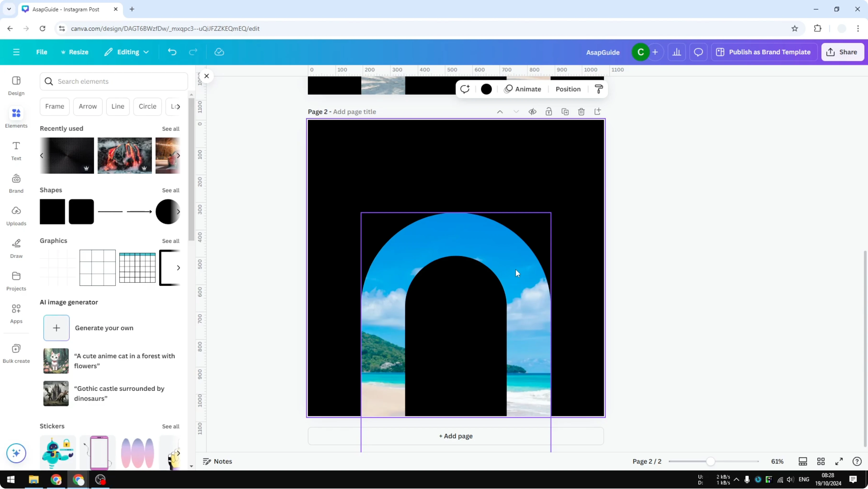
Task: Open the Resize menu
Action: tap(75, 52)
